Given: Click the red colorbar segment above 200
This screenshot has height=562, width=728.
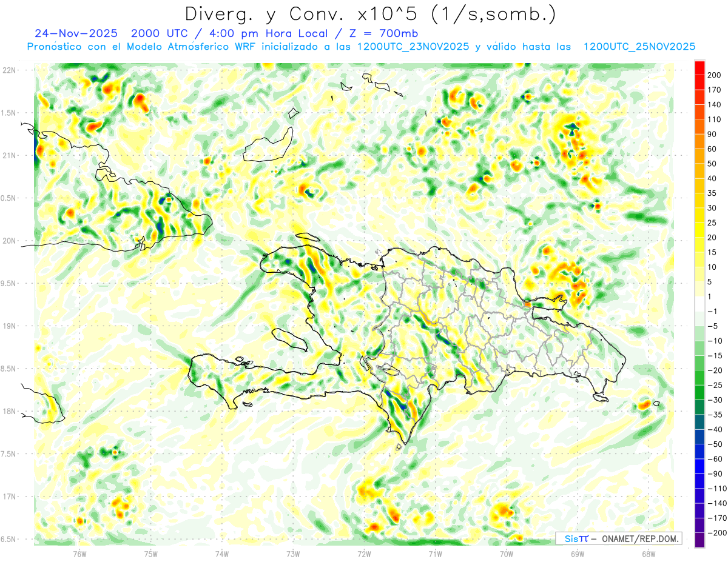Looking at the screenshot, I should click(x=699, y=68).
